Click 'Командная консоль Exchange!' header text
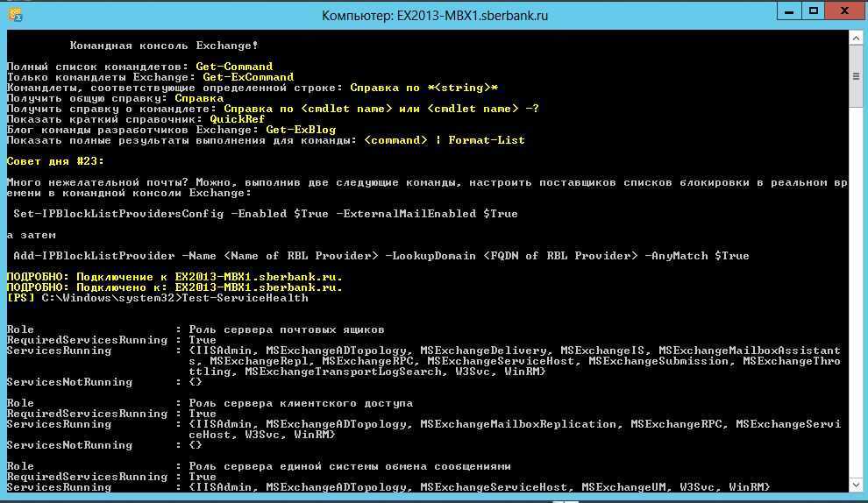868x503 pixels. coord(164,46)
